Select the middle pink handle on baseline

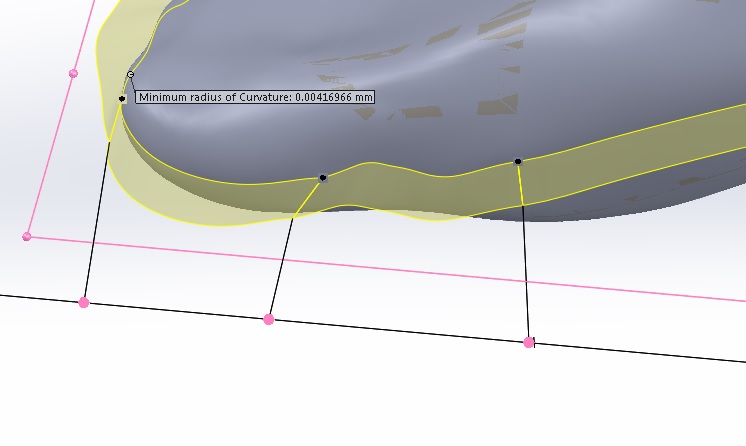pyautogui.click(x=268, y=319)
